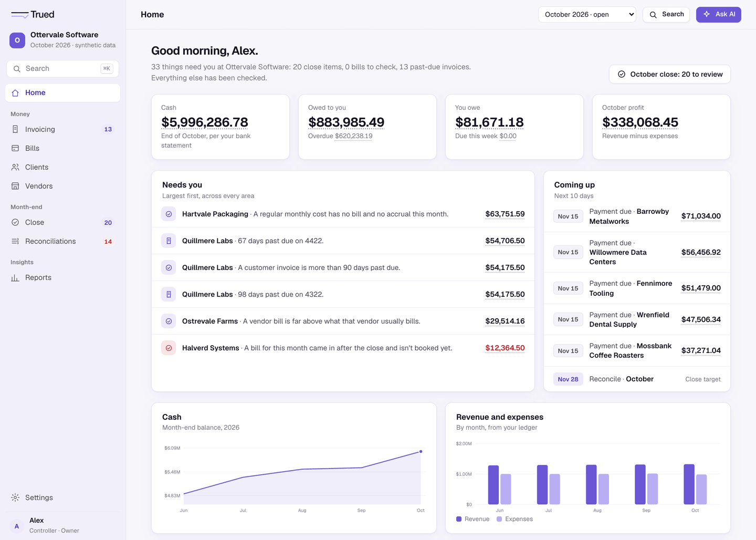Click the Overdue $620,238.19 value
Screen dimensions: 756x540
(354, 136)
